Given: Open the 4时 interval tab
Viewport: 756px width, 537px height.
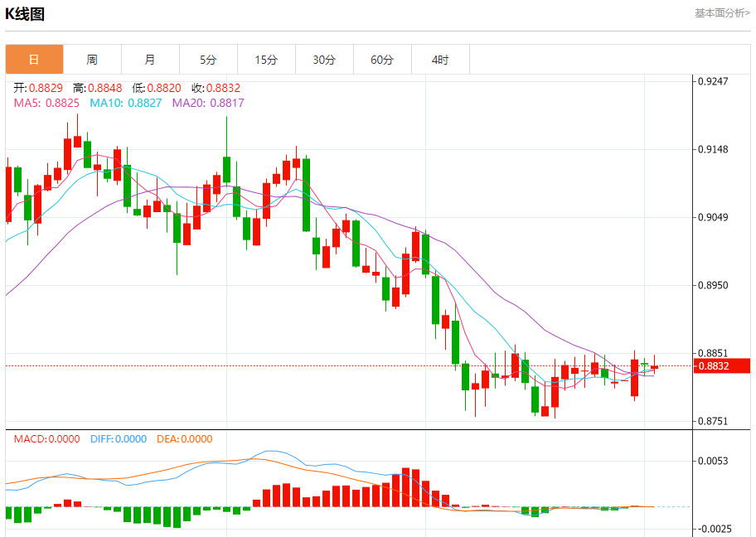Looking at the screenshot, I should click(440, 60).
